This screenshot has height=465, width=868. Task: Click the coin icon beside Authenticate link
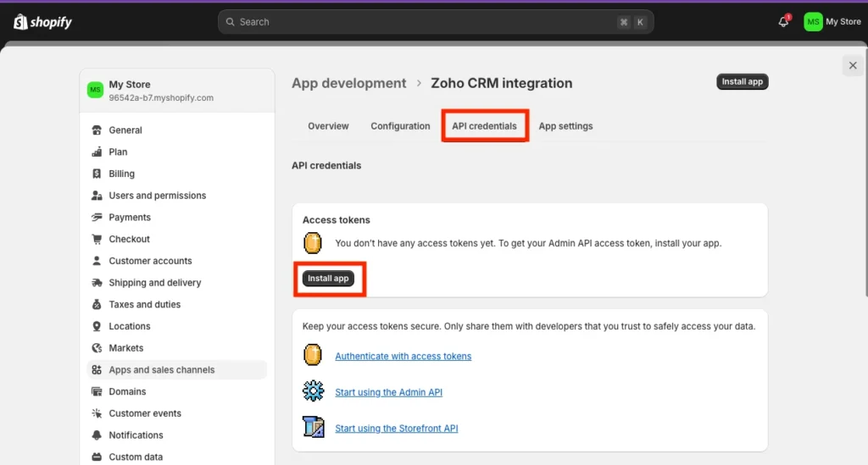click(313, 355)
